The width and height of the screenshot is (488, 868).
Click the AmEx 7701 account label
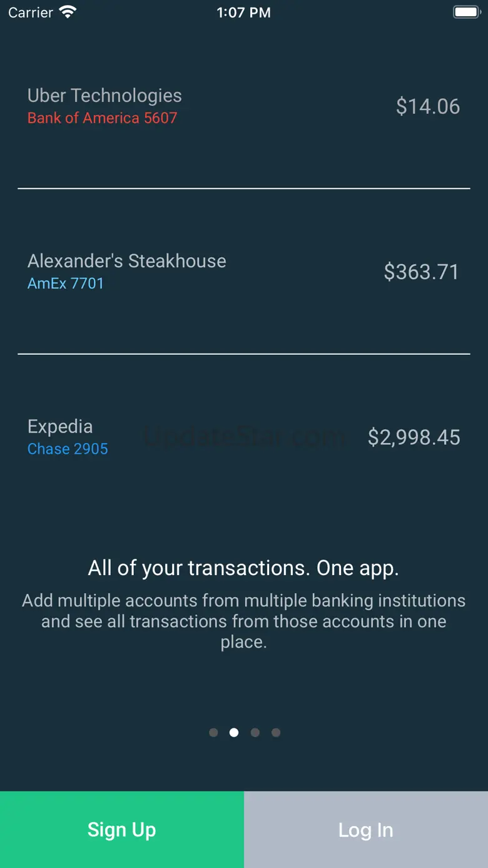[66, 283]
